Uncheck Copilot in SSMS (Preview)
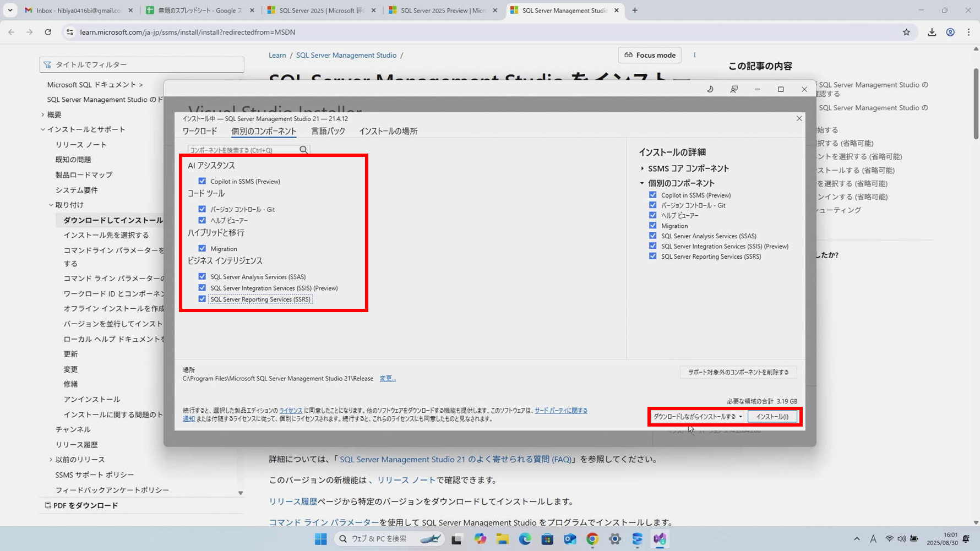Viewport: 980px width, 551px height. [202, 181]
